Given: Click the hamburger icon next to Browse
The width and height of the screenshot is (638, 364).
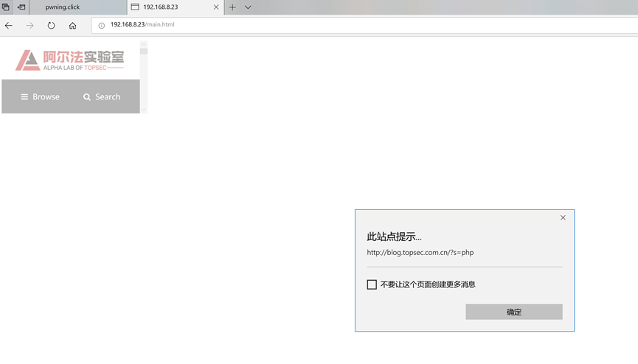Looking at the screenshot, I should click(24, 97).
